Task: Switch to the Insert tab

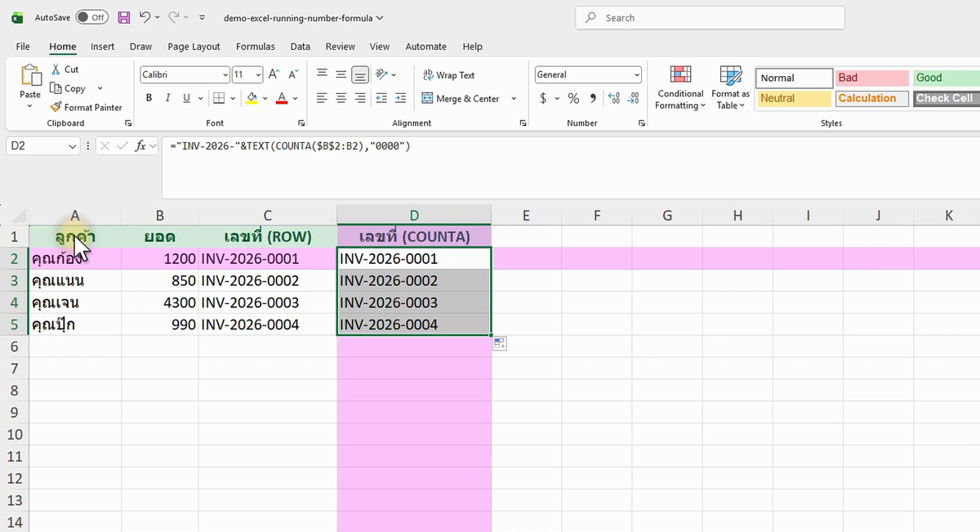Action: [x=102, y=47]
